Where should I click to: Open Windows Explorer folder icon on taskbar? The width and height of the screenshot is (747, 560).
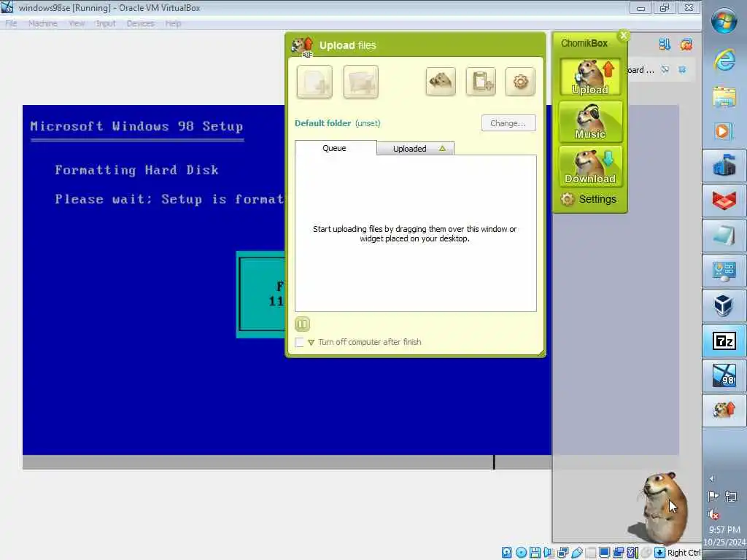click(x=724, y=97)
